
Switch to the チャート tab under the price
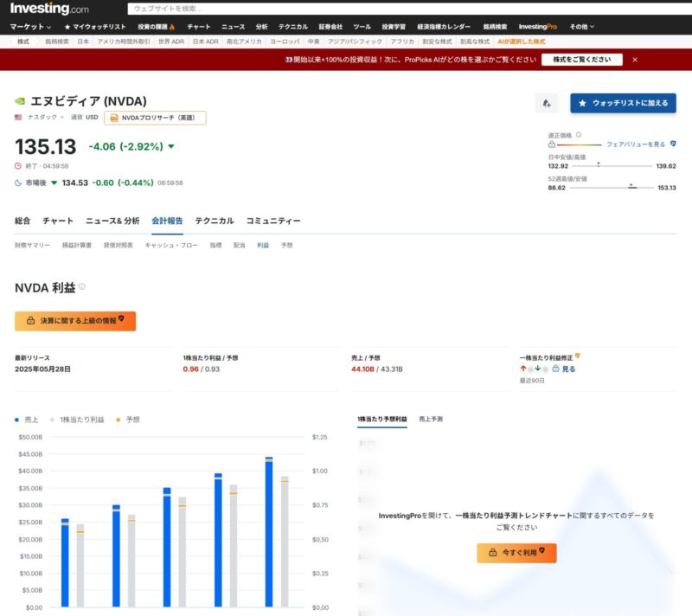tap(58, 221)
